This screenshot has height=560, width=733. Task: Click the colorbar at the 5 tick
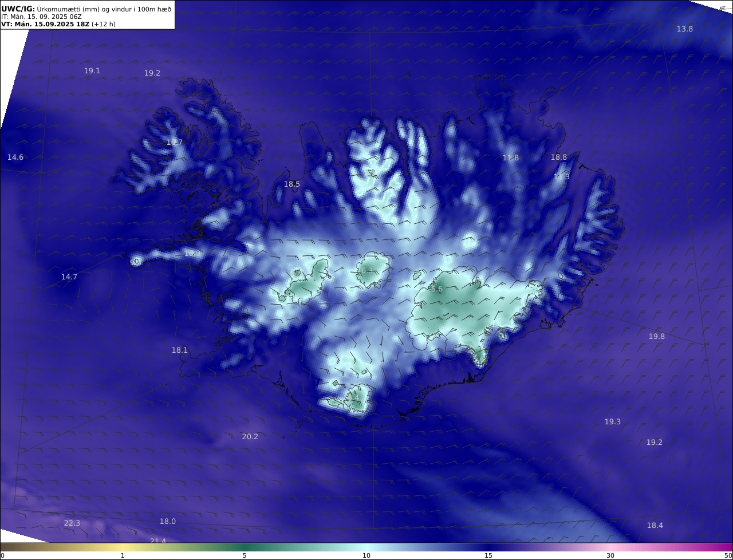click(x=245, y=547)
